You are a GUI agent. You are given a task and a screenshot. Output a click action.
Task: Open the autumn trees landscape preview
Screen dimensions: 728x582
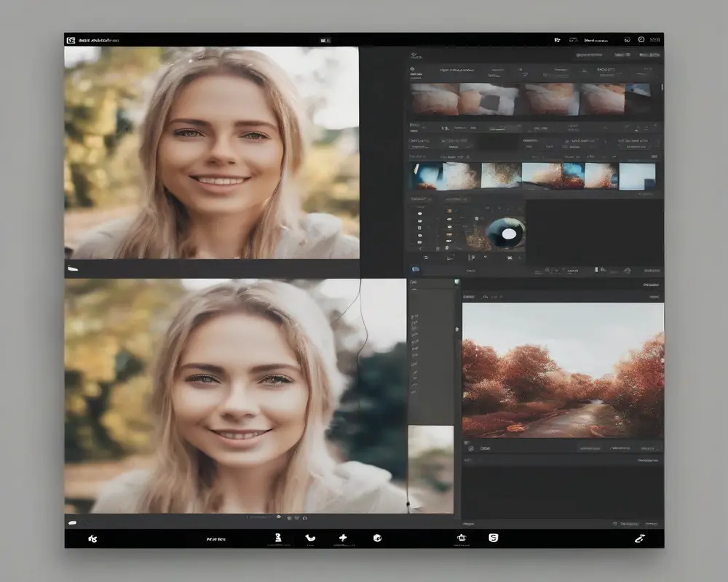pyautogui.click(x=563, y=370)
